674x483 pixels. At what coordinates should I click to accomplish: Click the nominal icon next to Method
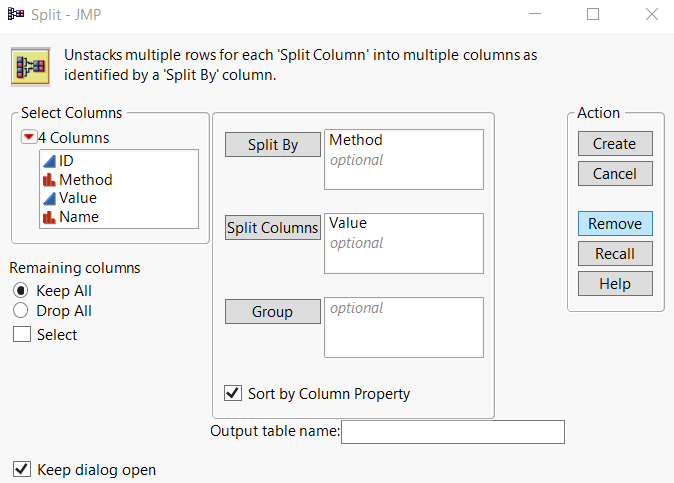[48, 180]
